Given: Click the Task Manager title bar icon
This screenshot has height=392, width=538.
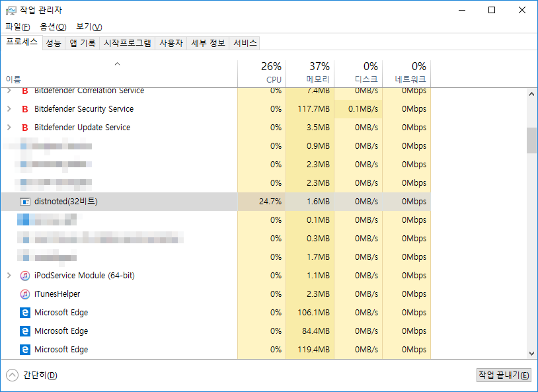Looking at the screenshot, I should click(x=11, y=11).
